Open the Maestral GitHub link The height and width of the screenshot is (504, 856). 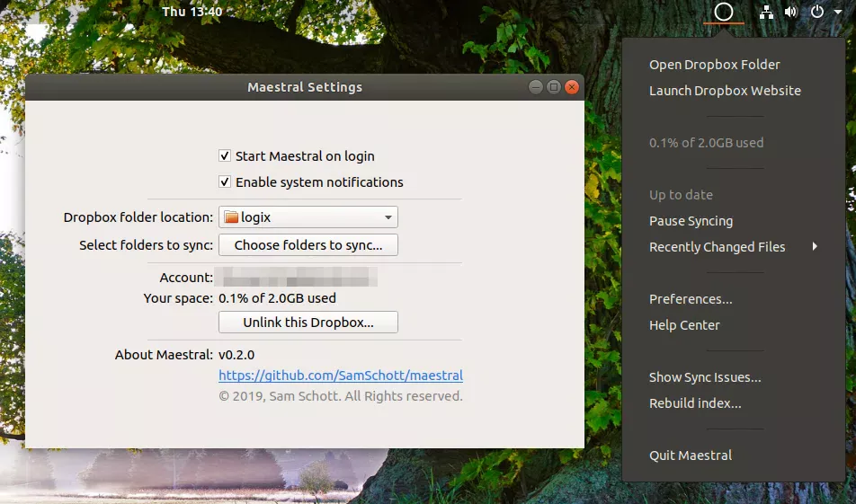point(341,376)
